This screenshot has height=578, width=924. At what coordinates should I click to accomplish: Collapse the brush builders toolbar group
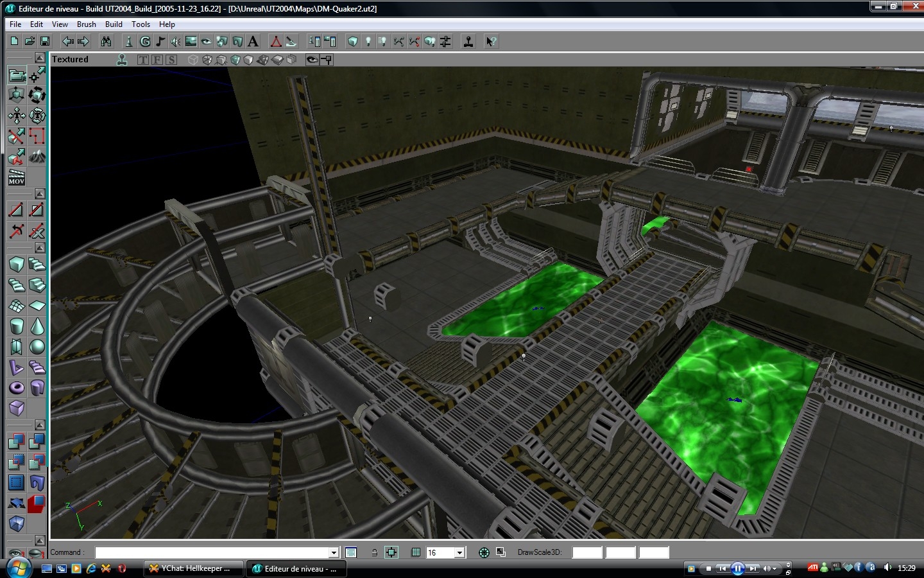coord(40,248)
